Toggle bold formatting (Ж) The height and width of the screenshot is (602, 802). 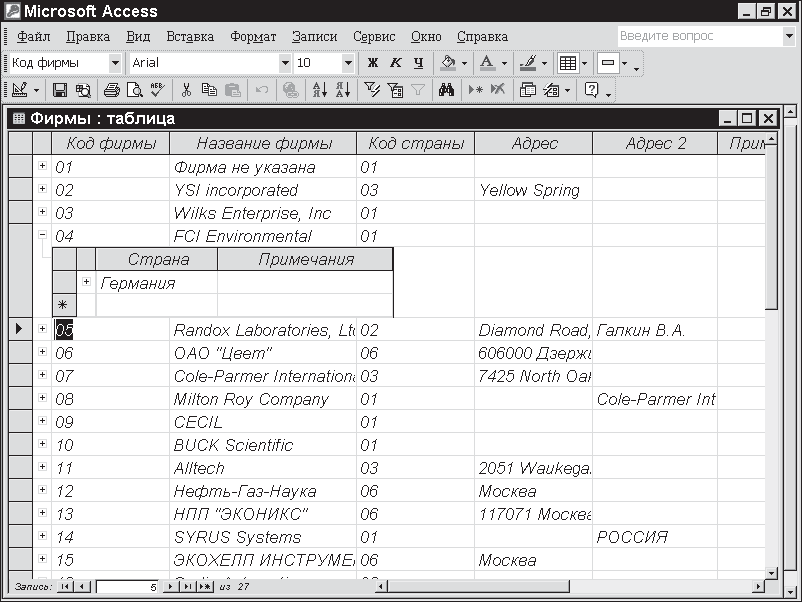[373, 63]
